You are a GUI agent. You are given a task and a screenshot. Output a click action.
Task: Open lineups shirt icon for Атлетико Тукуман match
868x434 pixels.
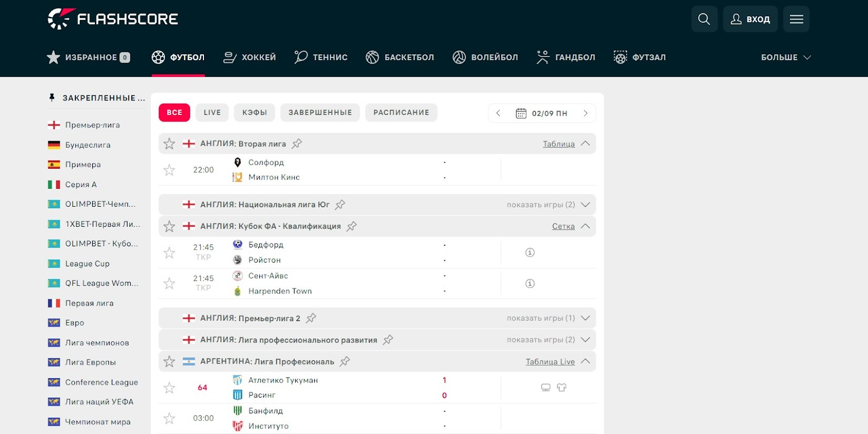pyautogui.click(x=561, y=387)
